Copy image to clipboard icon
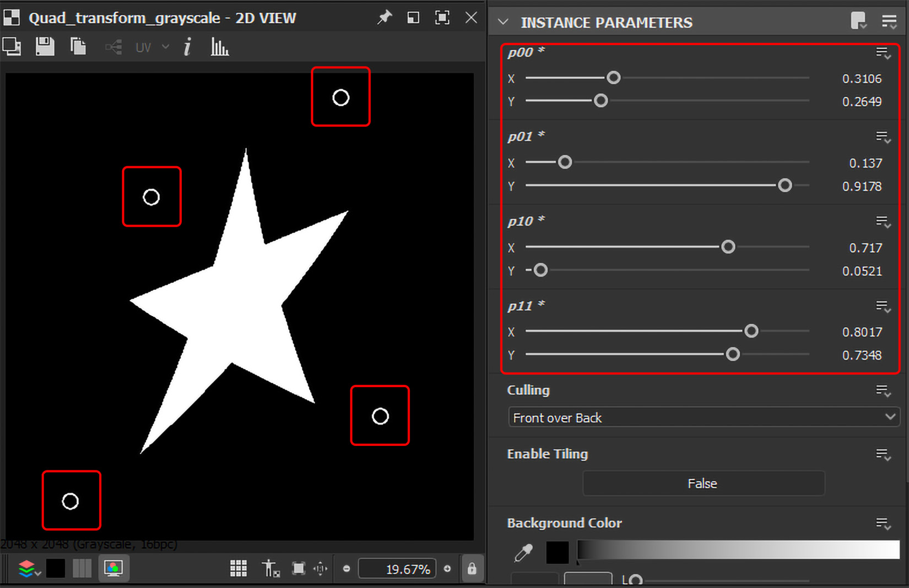 (x=78, y=47)
